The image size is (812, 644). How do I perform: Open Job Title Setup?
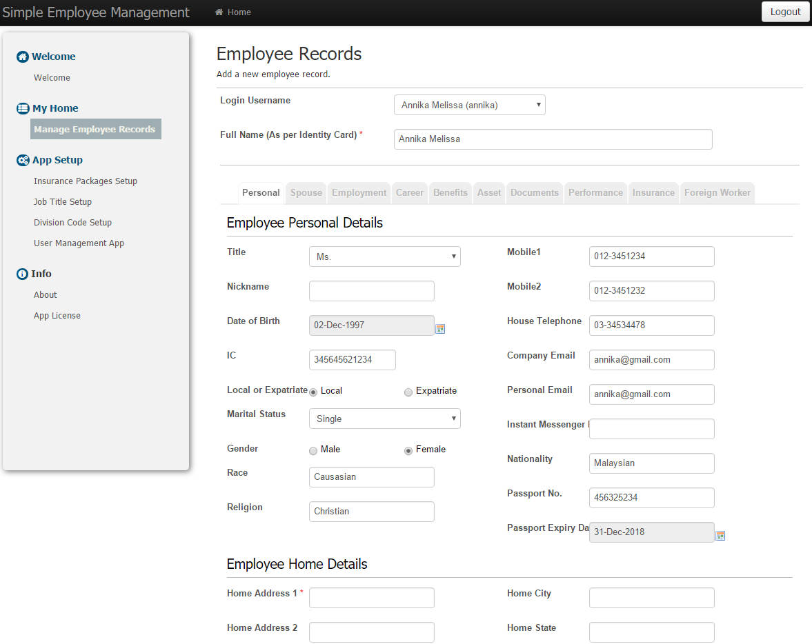coord(63,202)
